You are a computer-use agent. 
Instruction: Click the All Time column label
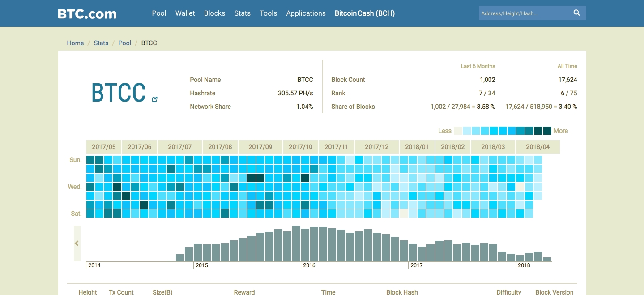tap(567, 66)
